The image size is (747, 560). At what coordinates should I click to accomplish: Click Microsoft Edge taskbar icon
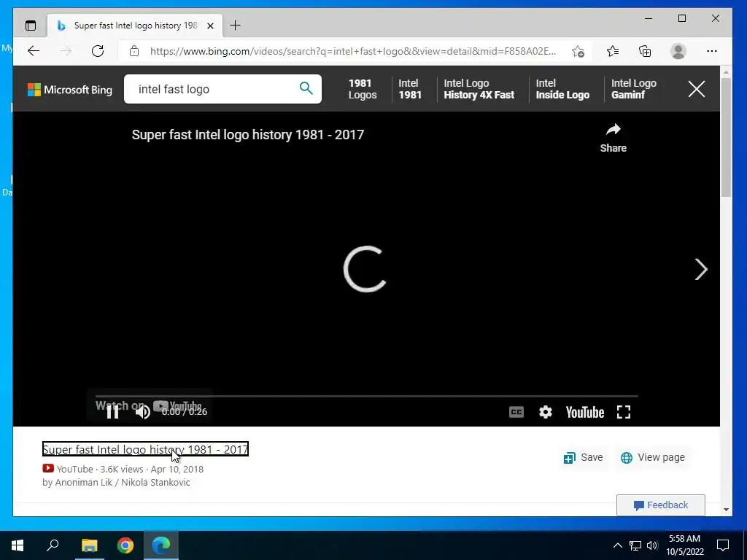(161, 545)
